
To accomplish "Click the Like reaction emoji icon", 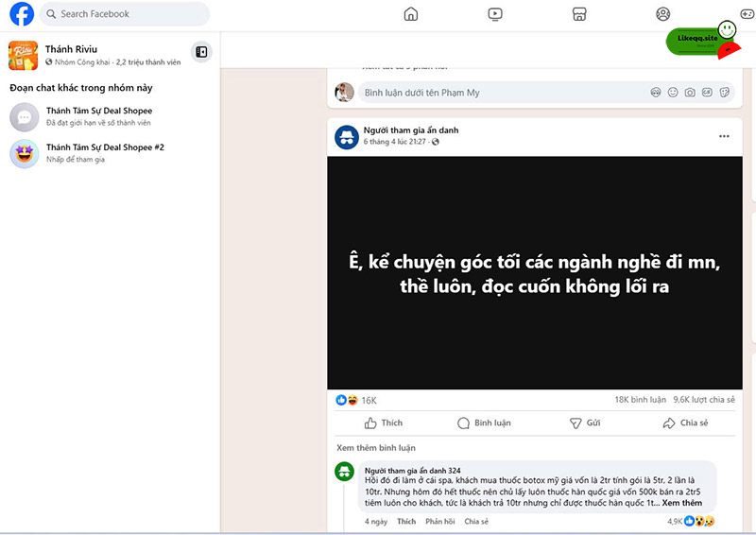I will coord(341,400).
